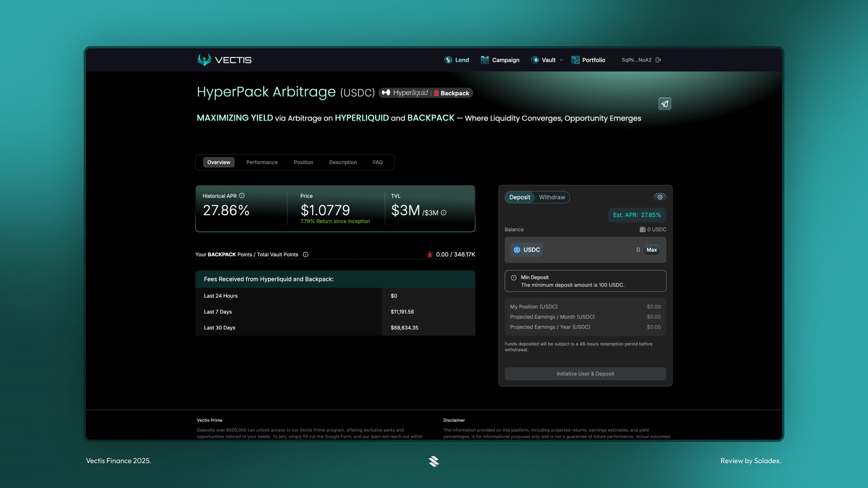This screenshot has height=488, width=868.
Task: Expand the Vault dropdown chevron
Action: pyautogui.click(x=561, y=60)
